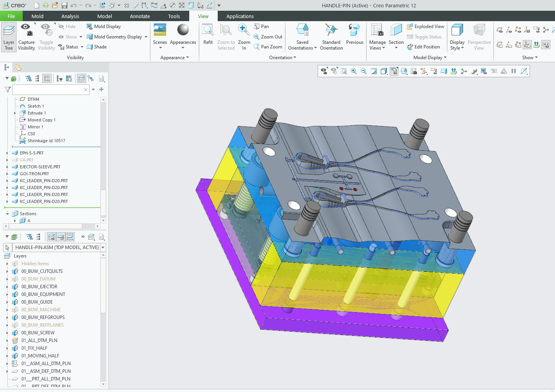The width and height of the screenshot is (555, 392).
Task: Toggle visibility of 00_BUW_EJECTOR layer
Action: (15, 287)
